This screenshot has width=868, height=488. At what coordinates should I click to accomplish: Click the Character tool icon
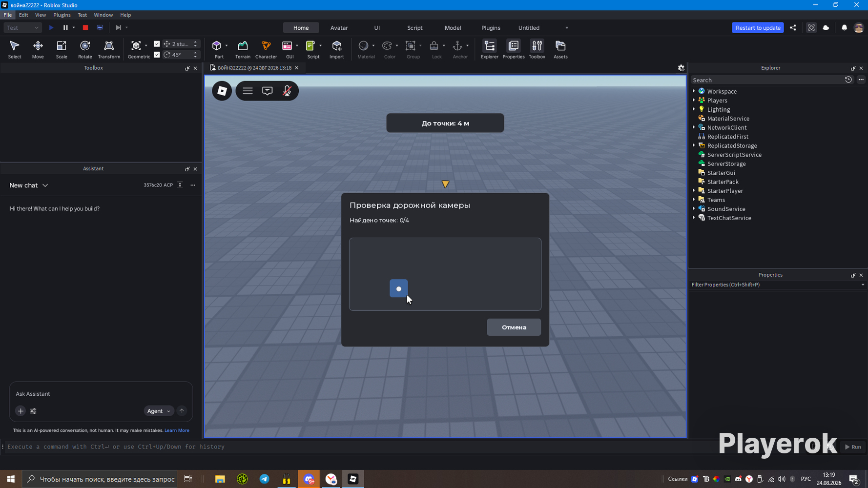pos(266,46)
